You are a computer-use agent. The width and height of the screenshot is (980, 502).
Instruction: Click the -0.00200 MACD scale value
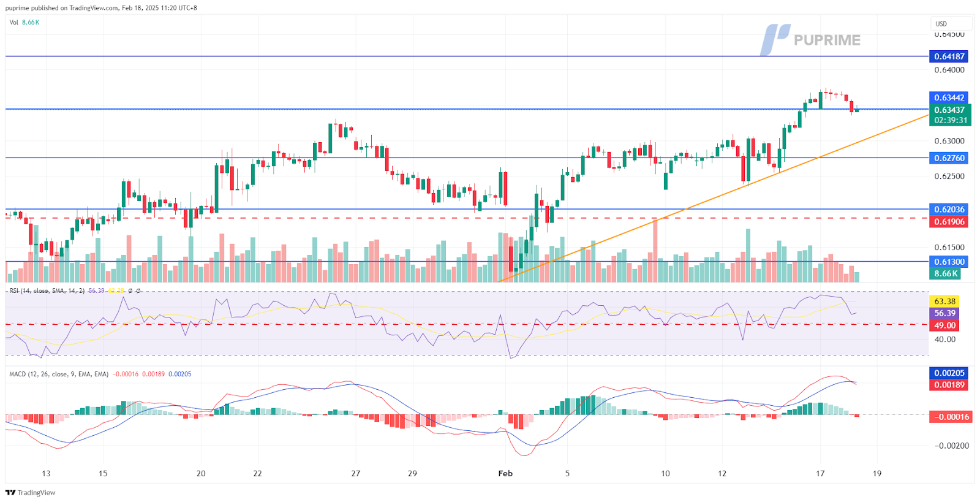[951, 446]
